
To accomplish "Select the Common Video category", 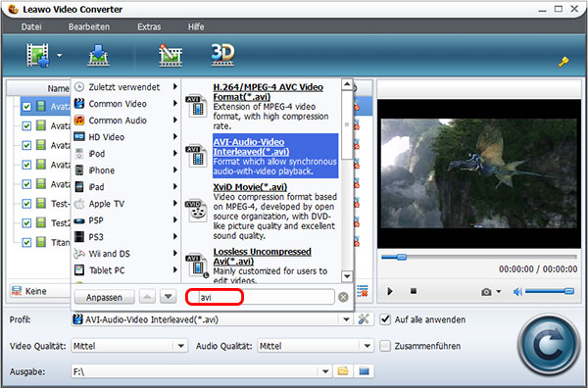I will tap(125, 104).
